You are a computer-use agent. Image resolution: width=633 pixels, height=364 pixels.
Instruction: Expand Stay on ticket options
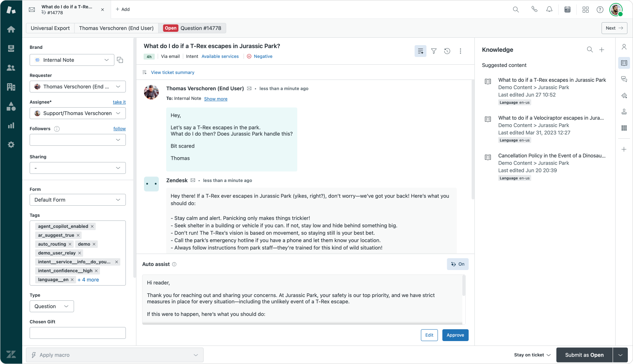(x=532, y=355)
